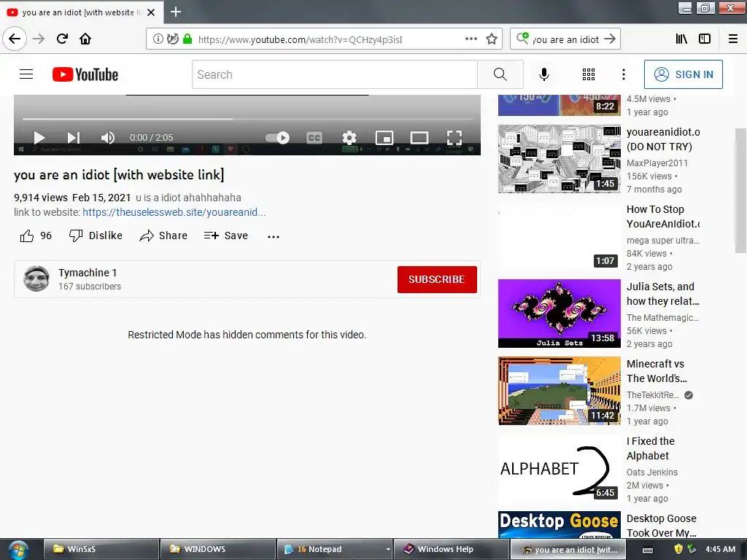Open the Firefox Library icon
747x560 pixels.
click(x=681, y=39)
